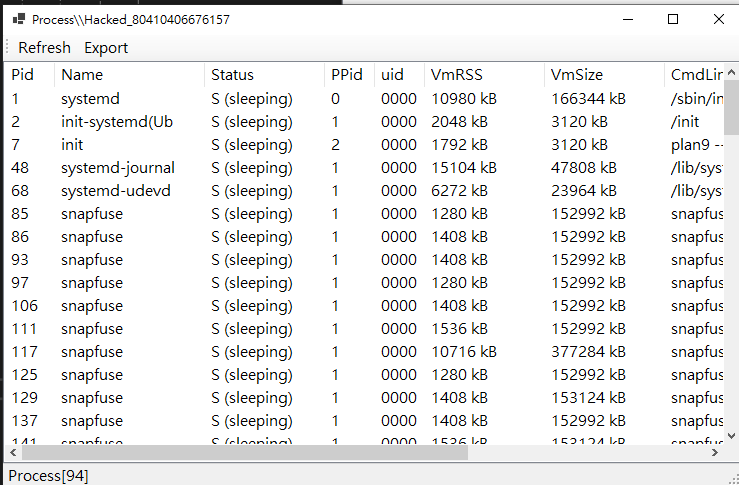Select the systemd process row
739x485 pixels.
click(91, 98)
